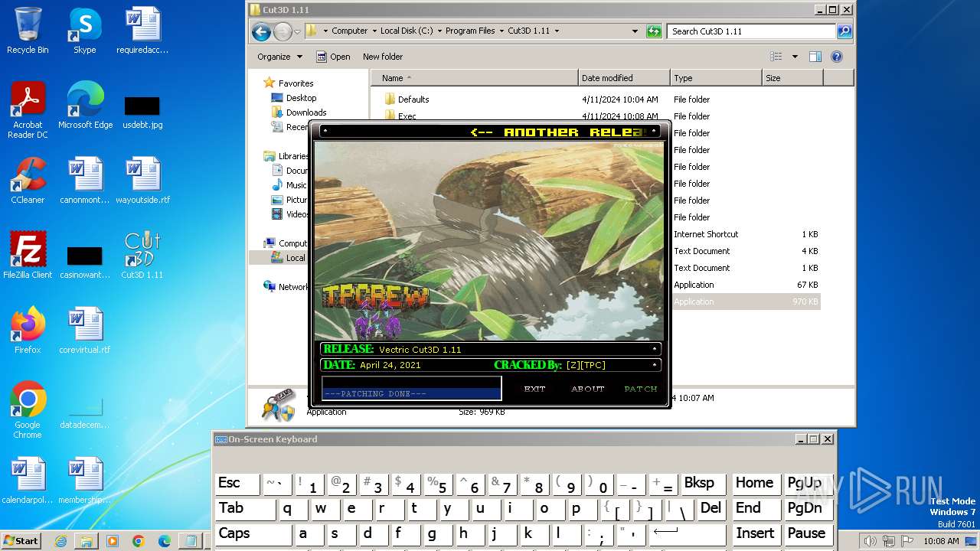Open Microsoft Edge desktop shortcut
The width and height of the screenshot is (980, 551).
85,105
